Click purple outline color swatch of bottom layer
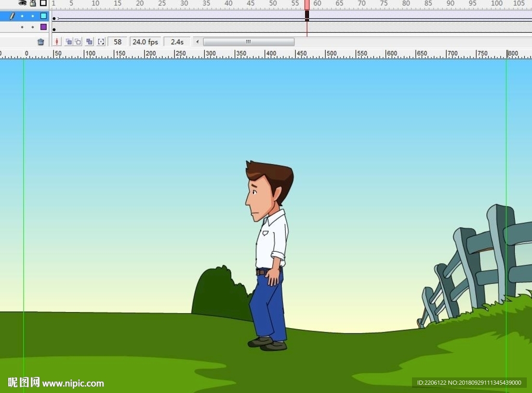The width and height of the screenshot is (532, 393). (44, 27)
